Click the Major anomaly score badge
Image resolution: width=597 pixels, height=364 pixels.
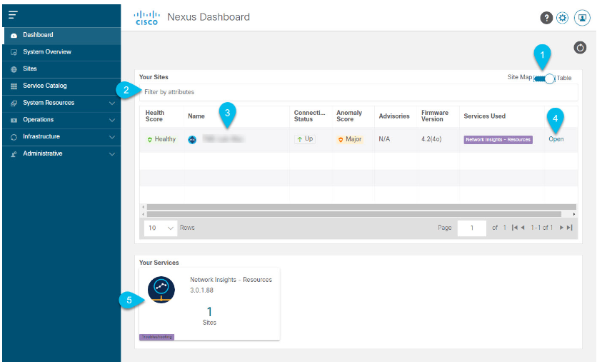pyautogui.click(x=349, y=139)
